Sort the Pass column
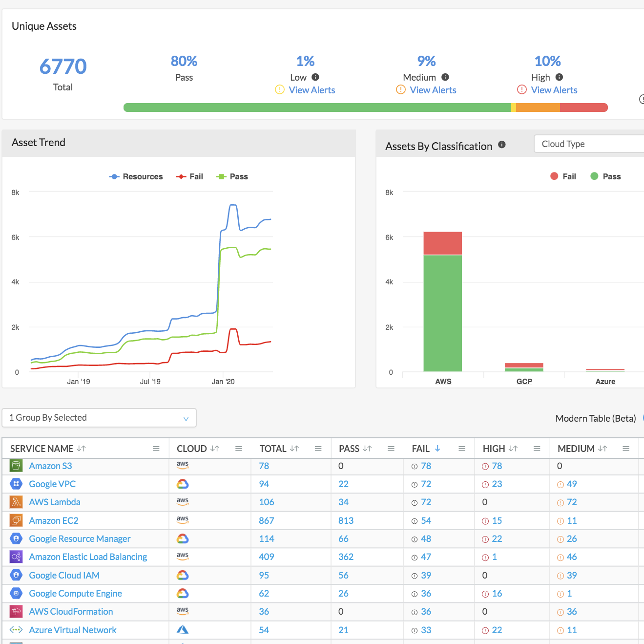The width and height of the screenshot is (644, 644). point(368,449)
